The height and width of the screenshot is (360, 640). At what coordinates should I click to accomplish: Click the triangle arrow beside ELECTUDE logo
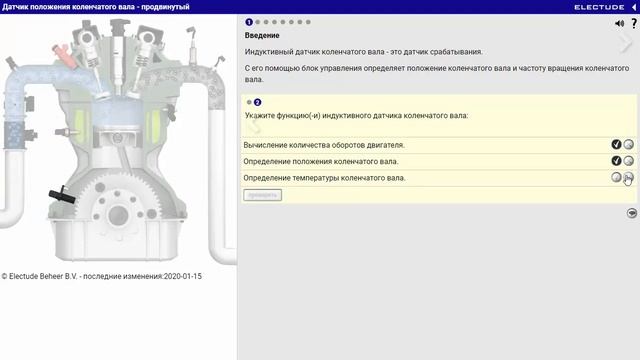[x=634, y=7]
